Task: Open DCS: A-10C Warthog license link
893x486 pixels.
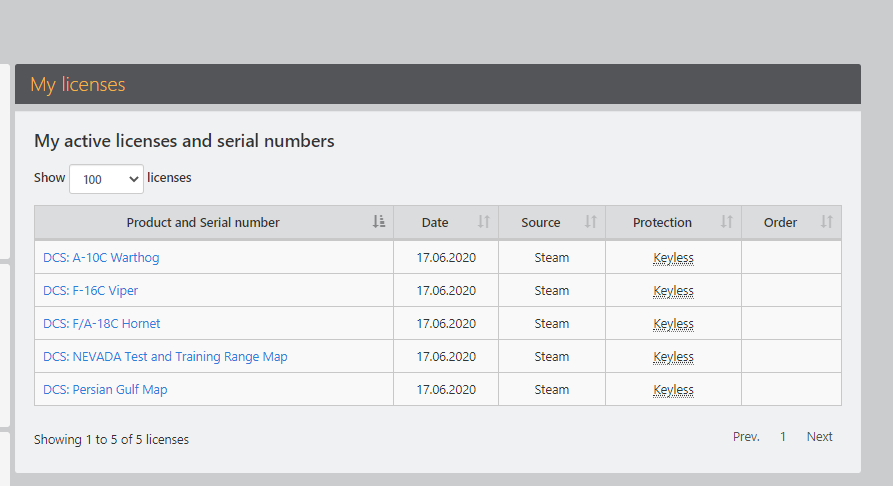Action: 101,258
